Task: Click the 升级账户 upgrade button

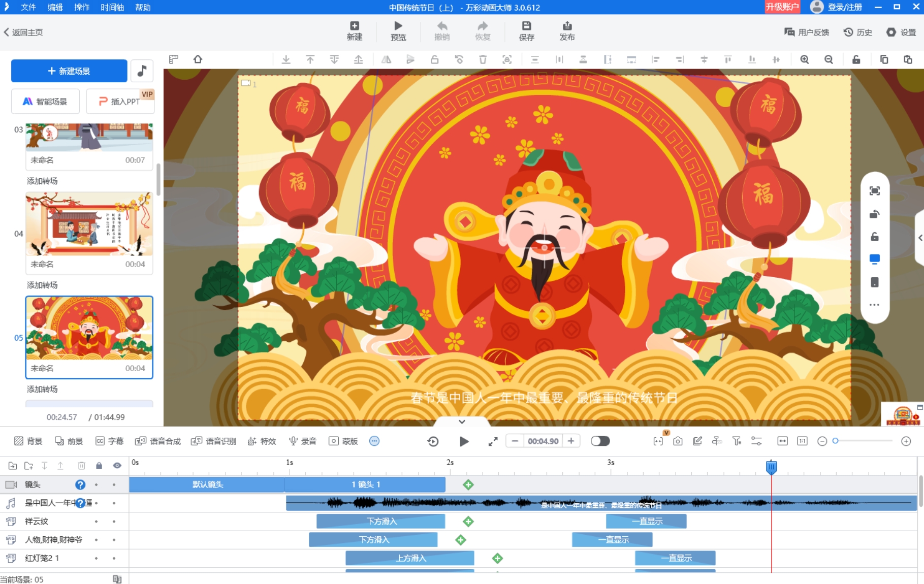Action: [x=782, y=7]
